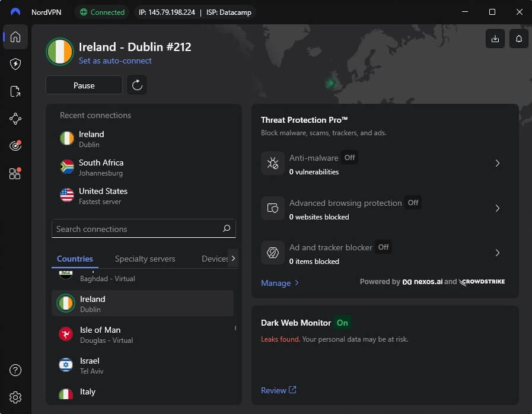The height and width of the screenshot is (414, 532).
Task: Open the apps grid icon with red badge
Action: click(x=15, y=172)
